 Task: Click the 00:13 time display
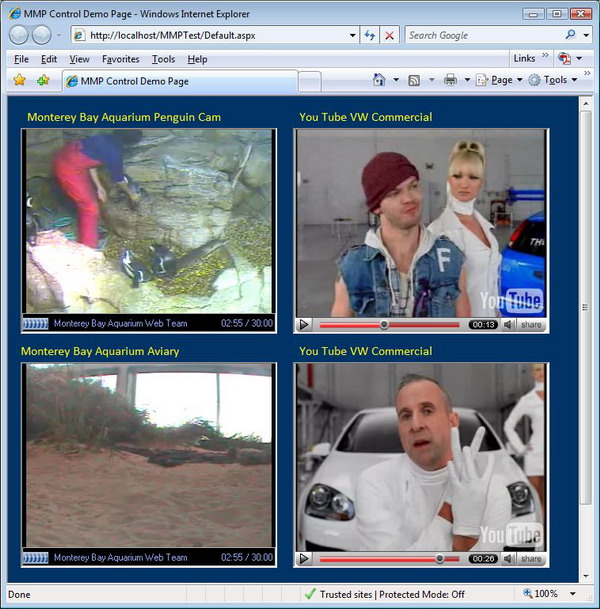(483, 325)
